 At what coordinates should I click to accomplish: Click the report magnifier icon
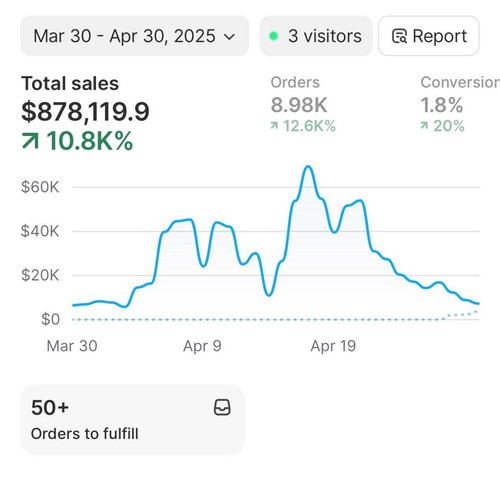399,36
